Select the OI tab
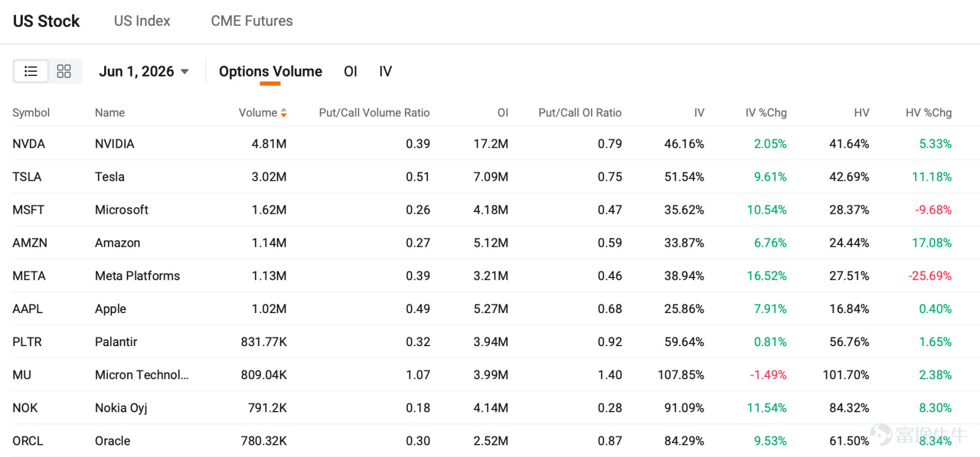The width and height of the screenshot is (980, 457). (350, 72)
